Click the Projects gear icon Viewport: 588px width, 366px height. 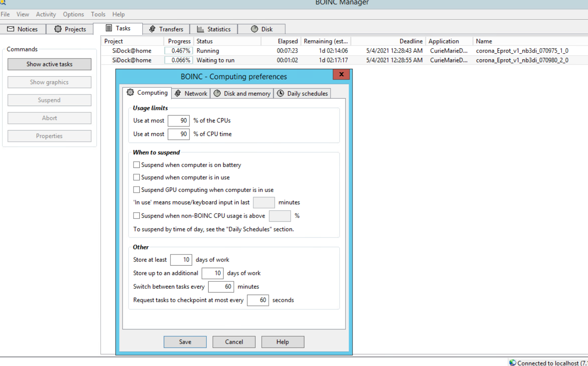[58, 29]
